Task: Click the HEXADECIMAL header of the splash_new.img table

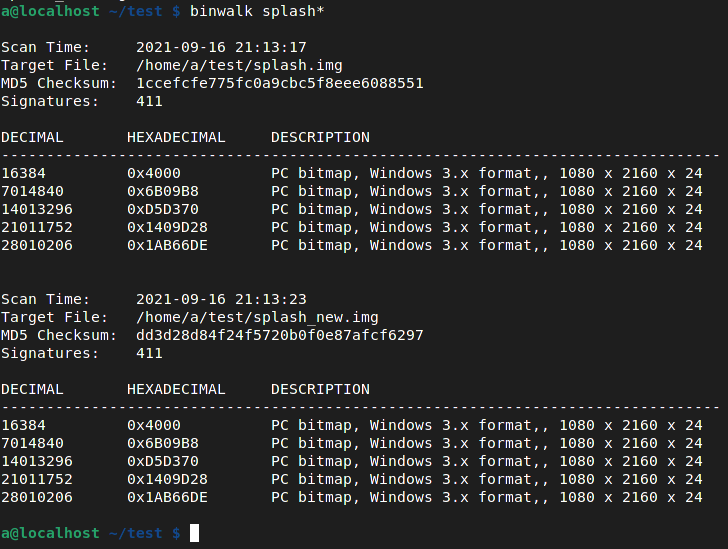Action: [176, 389]
